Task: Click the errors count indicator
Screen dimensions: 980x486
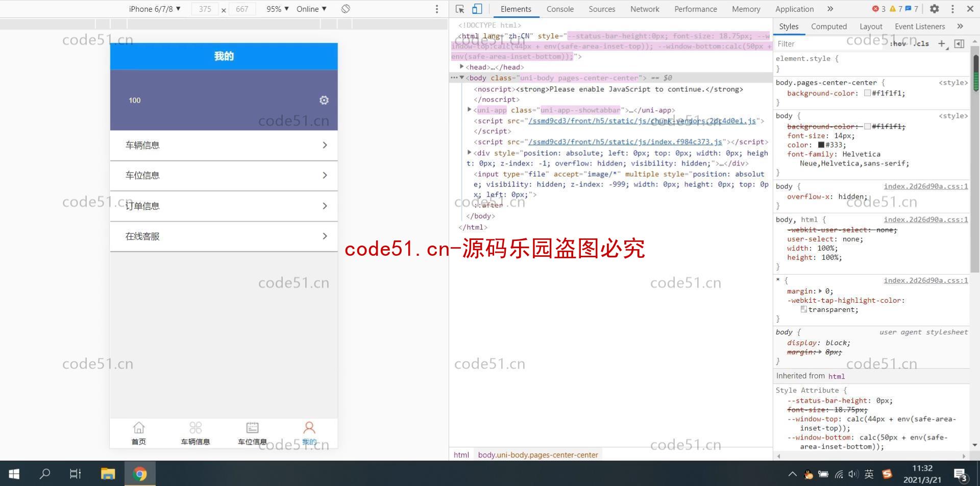Action: (x=879, y=9)
